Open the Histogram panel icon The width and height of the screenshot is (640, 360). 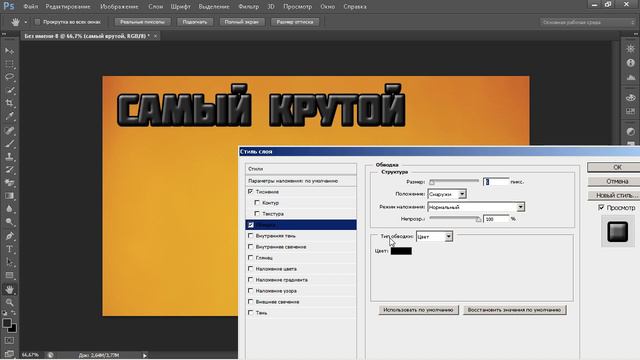coord(631,77)
